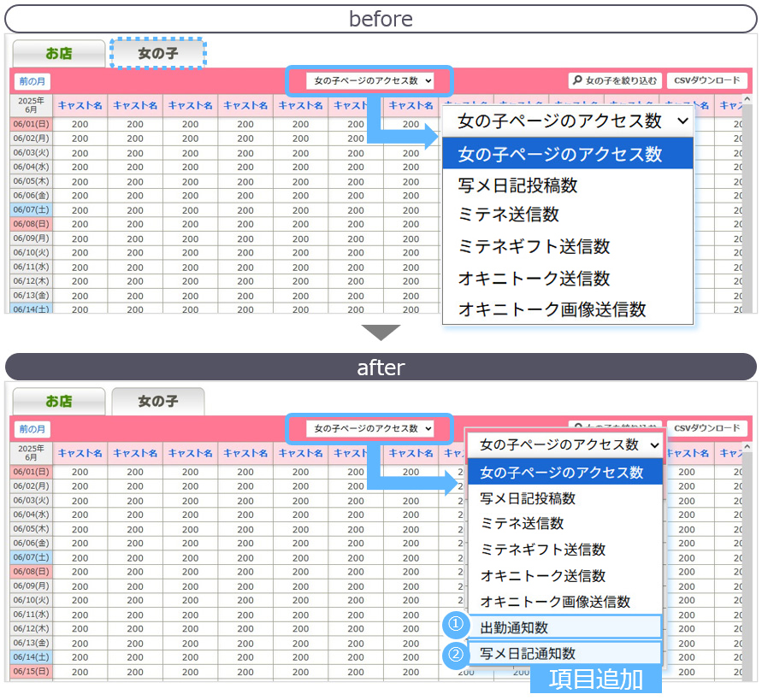Image resolution: width=762 pixels, height=700 pixels.
Task: Select オキニトーク画像送信数 in the before dropdown list
Action: (552, 309)
